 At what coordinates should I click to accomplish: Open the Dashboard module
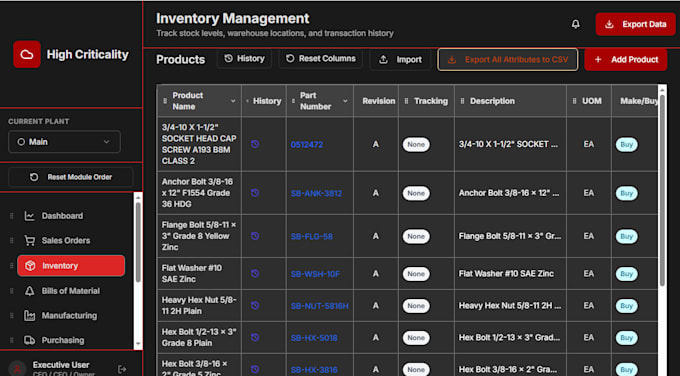point(62,216)
